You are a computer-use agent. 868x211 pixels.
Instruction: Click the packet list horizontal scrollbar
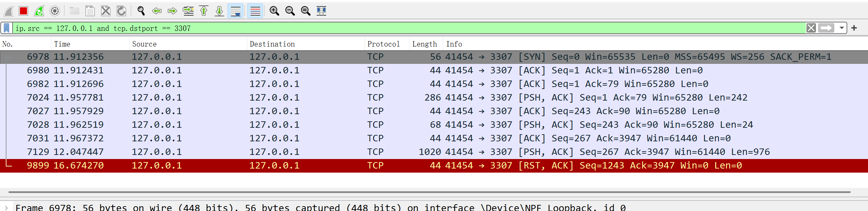(429, 192)
